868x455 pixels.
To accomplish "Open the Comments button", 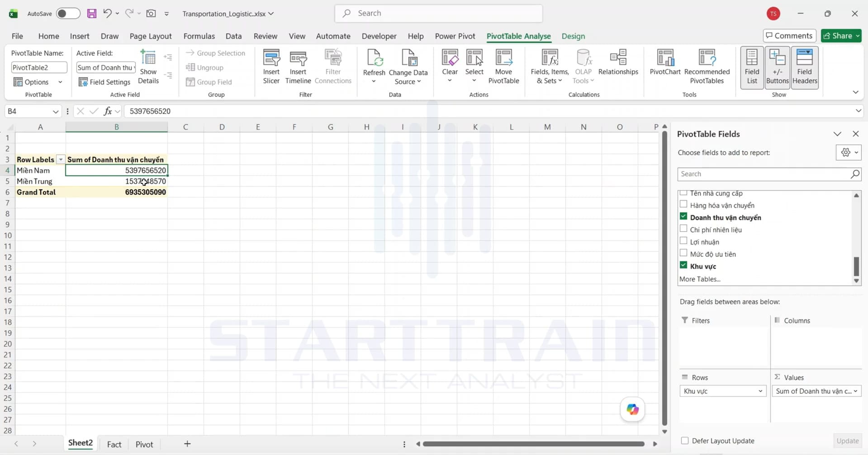I will coord(789,36).
